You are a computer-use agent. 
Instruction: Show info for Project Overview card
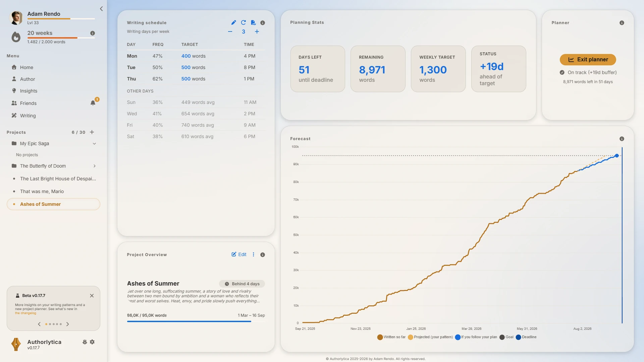[x=263, y=255]
